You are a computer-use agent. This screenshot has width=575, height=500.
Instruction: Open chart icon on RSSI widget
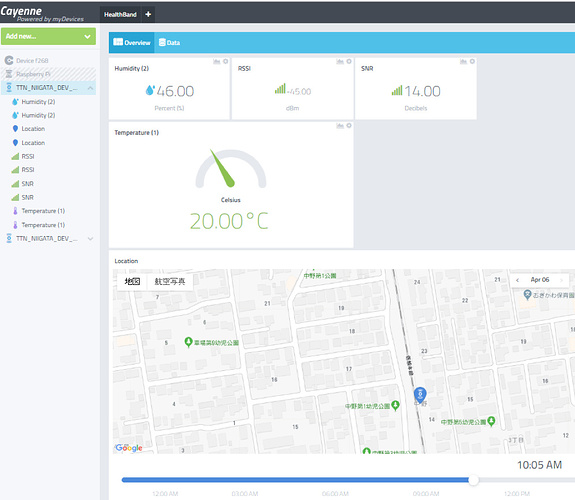coord(340,61)
